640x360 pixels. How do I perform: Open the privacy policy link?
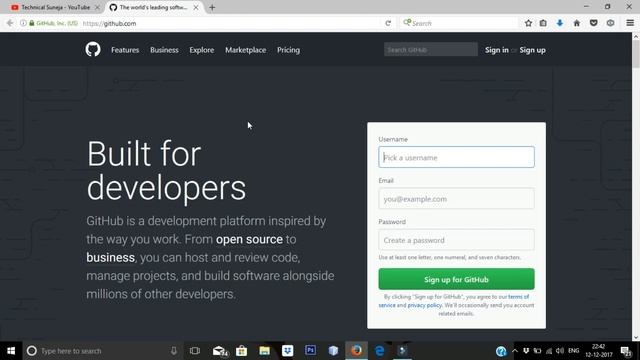tap(424, 305)
